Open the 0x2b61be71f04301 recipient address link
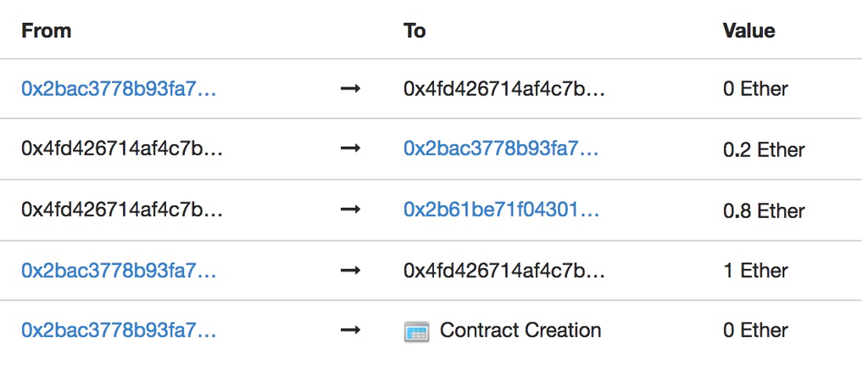The height and width of the screenshot is (381, 868). (x=501, y=210)
